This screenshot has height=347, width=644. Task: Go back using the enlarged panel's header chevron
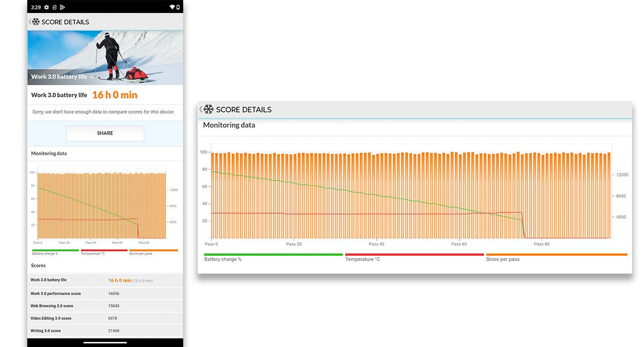201,110
